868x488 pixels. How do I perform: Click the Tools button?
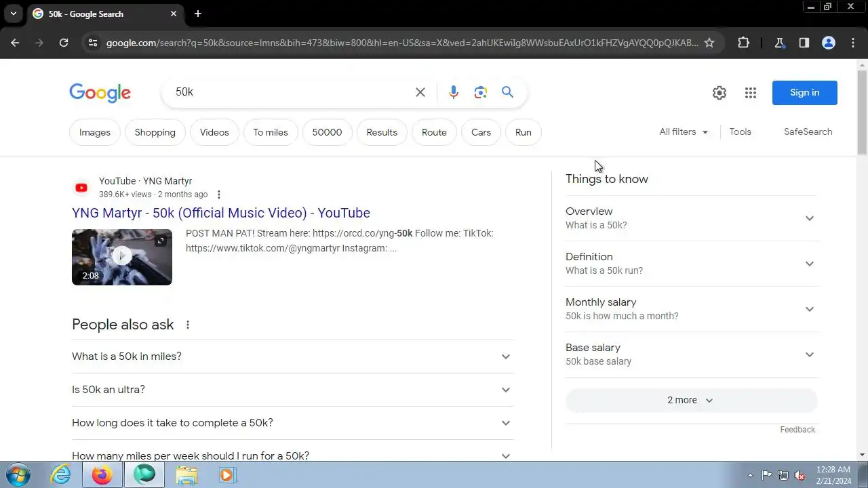(x=741, y=132)
